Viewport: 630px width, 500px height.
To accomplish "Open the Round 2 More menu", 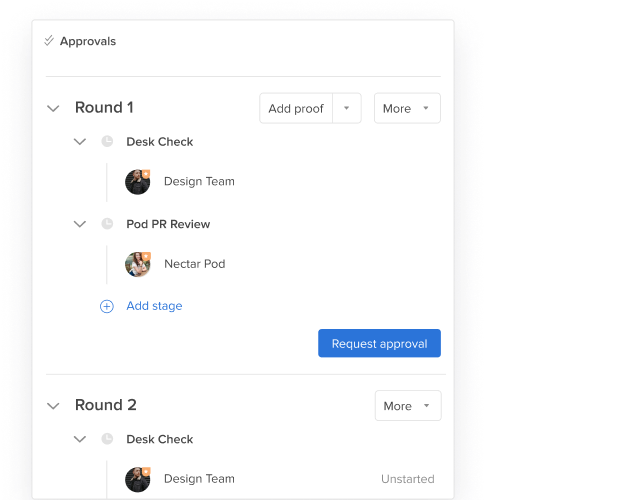I will pos(408,406).
